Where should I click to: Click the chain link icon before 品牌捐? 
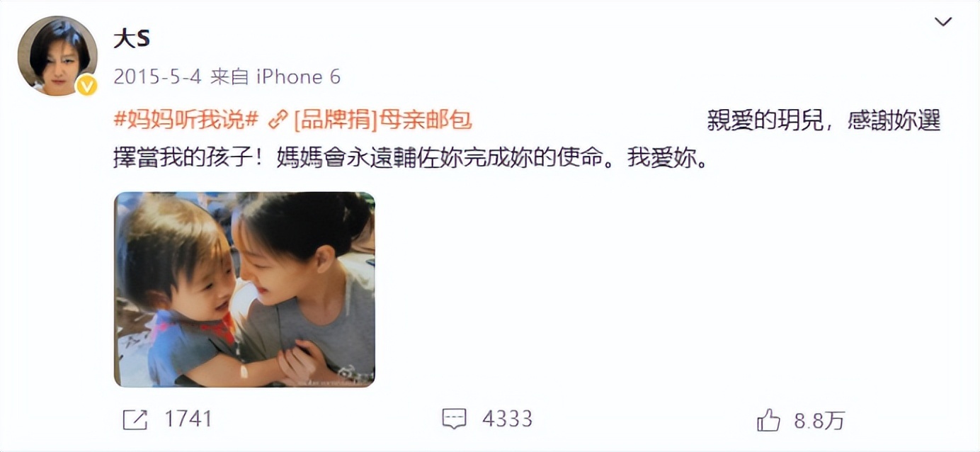pos(279,120)
